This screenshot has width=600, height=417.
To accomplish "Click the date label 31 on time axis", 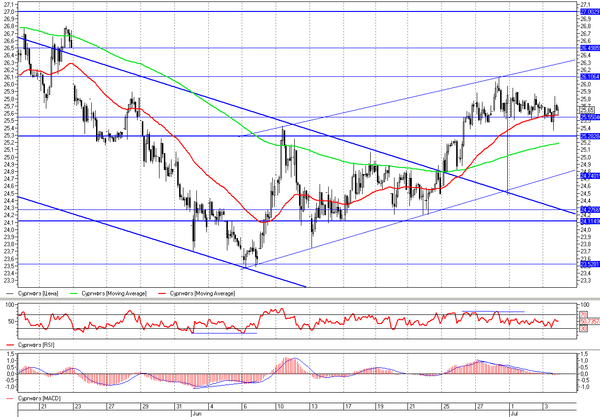I will click(x=179, y=406).
